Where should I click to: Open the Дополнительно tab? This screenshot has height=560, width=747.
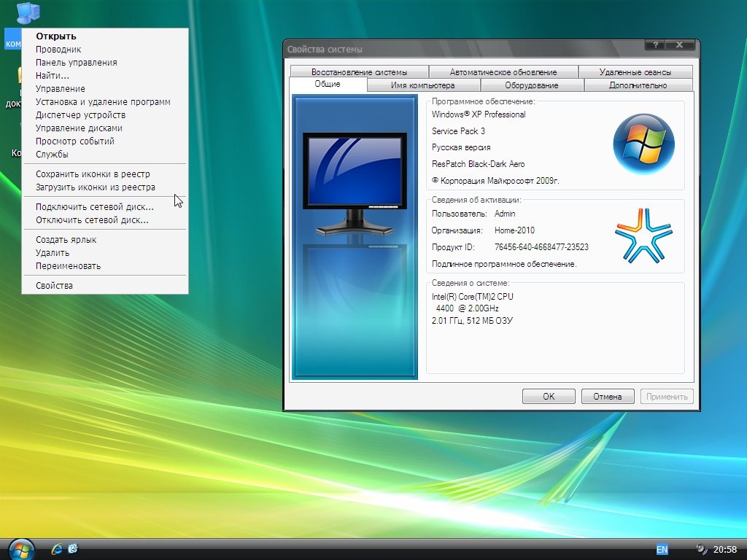pyautogui.click(x=638, y=85)
